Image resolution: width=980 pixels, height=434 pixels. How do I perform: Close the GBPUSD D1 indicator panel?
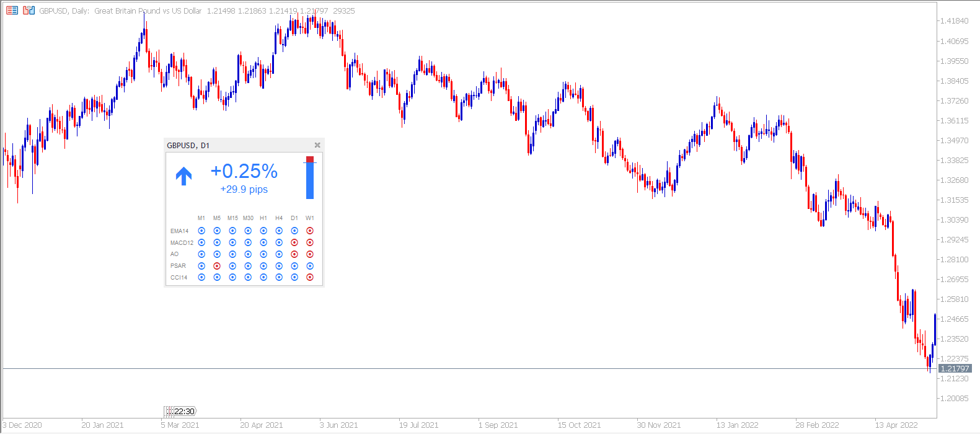pos(317,145)
